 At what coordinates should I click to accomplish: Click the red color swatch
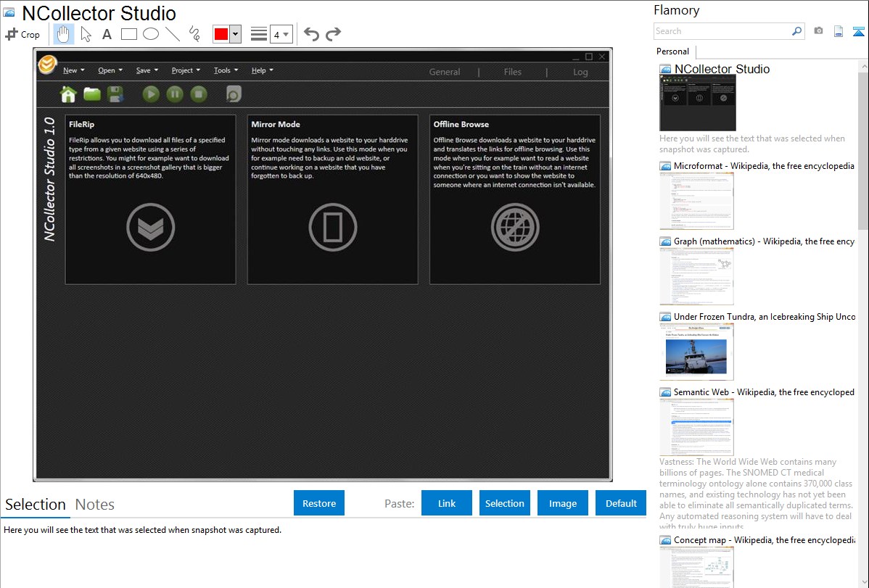pyautogui.click(x=221, y=34)
